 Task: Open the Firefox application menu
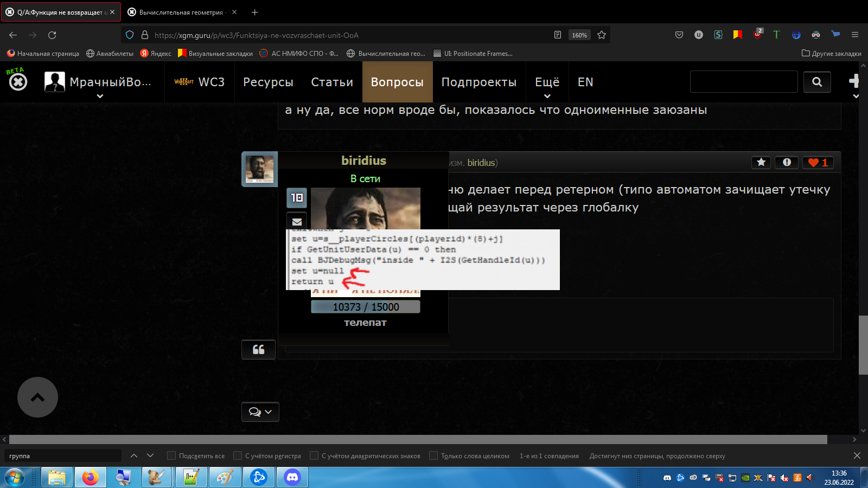pyautogui.click(x=855, y=35)
